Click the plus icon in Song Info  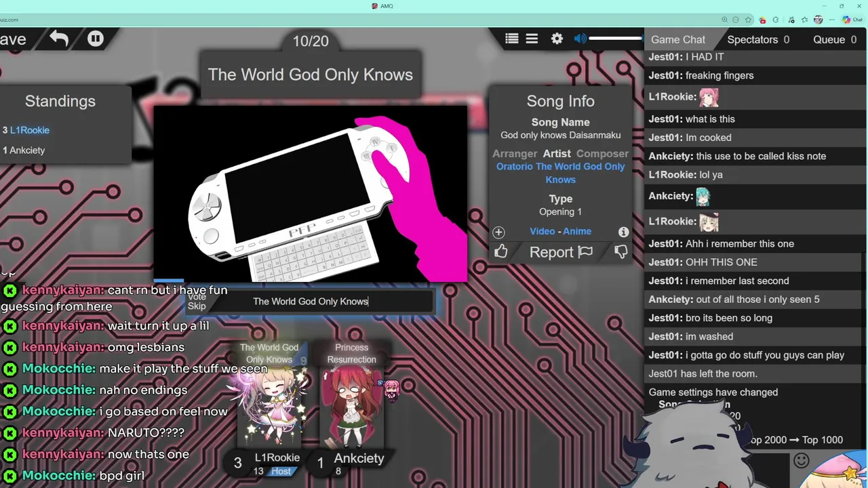[498, 232]
